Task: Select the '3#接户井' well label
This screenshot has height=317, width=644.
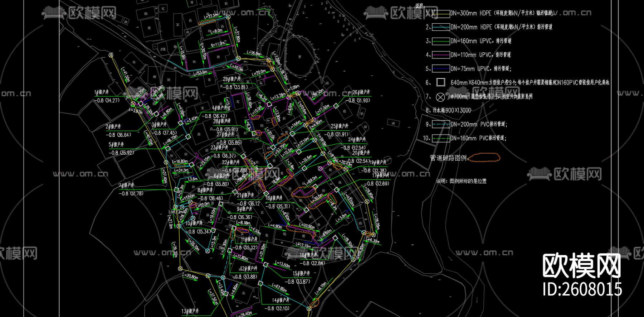Action: pos(159,125)
